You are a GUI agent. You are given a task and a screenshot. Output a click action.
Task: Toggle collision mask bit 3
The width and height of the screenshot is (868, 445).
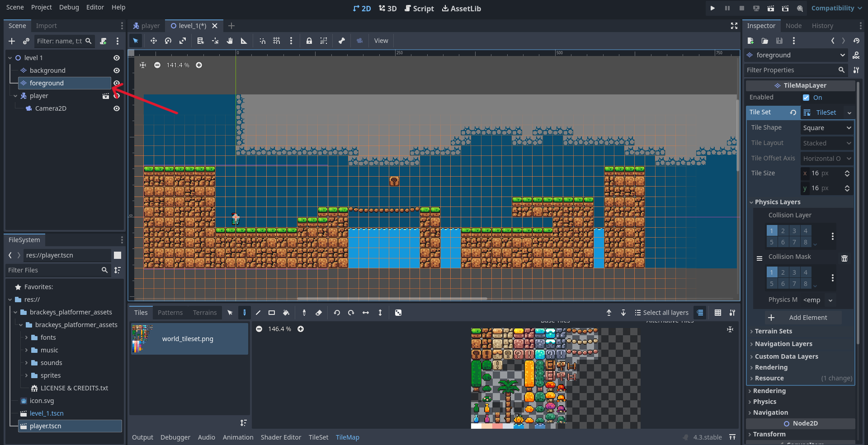[794, 272]
